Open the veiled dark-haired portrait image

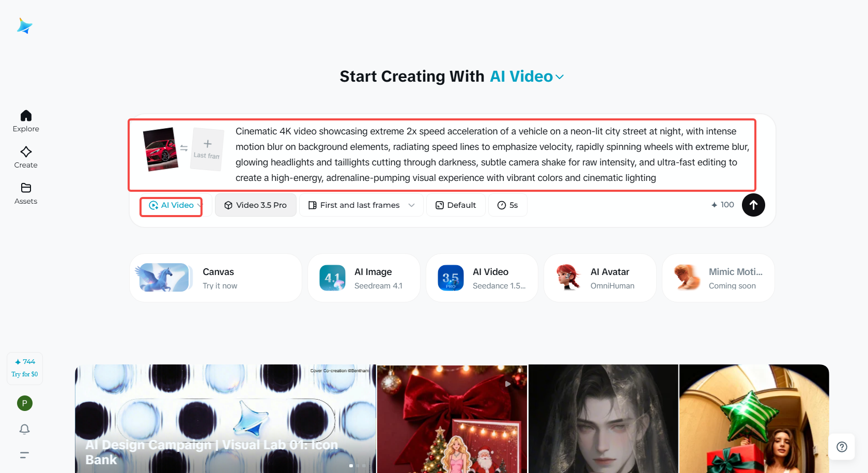pyautogui.click(x=603, y=419)
